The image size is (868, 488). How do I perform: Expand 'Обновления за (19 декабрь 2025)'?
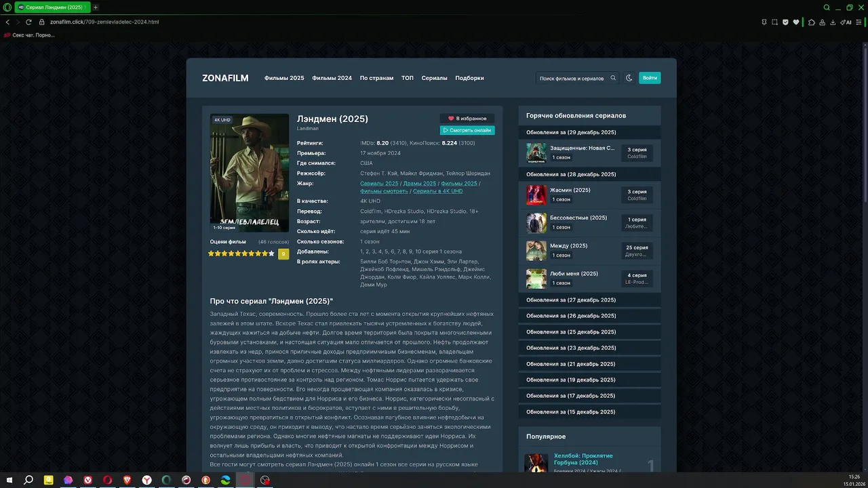(x=589, y=380)
